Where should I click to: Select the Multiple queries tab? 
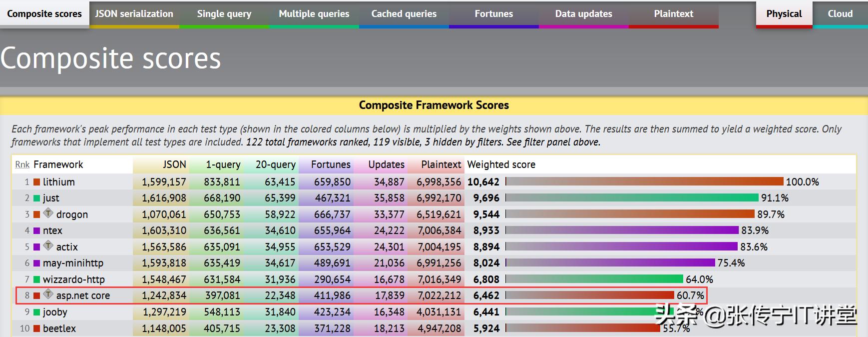[314, 14]
